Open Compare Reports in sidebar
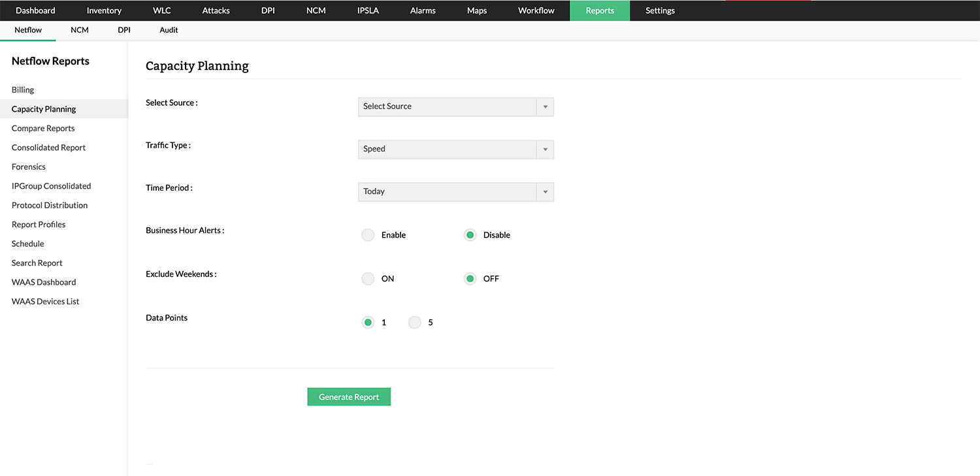The width and height of the screenshot is (980, 476). (x=43, y=129)
